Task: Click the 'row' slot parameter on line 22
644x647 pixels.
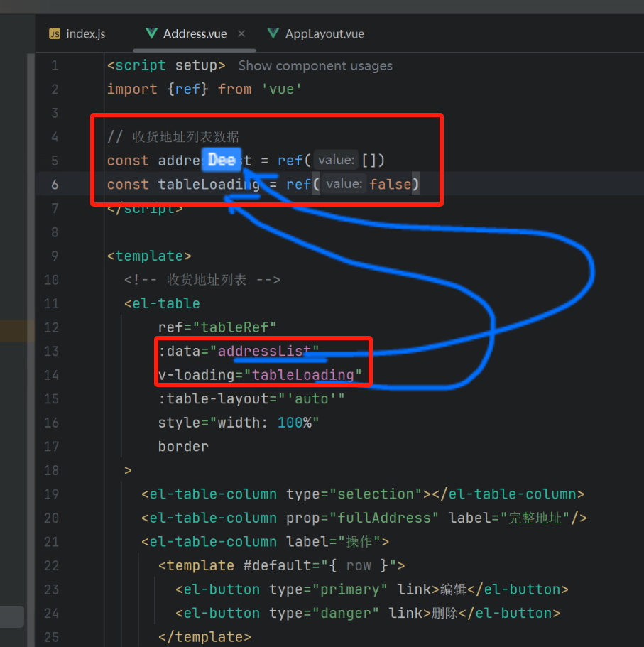Action: (359, 566)
